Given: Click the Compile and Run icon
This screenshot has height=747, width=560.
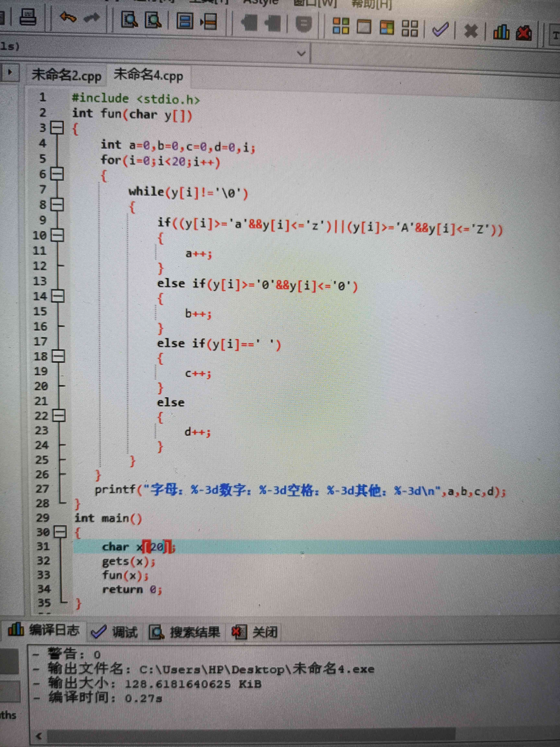Looking at the screenshot, I should [387, 27].
